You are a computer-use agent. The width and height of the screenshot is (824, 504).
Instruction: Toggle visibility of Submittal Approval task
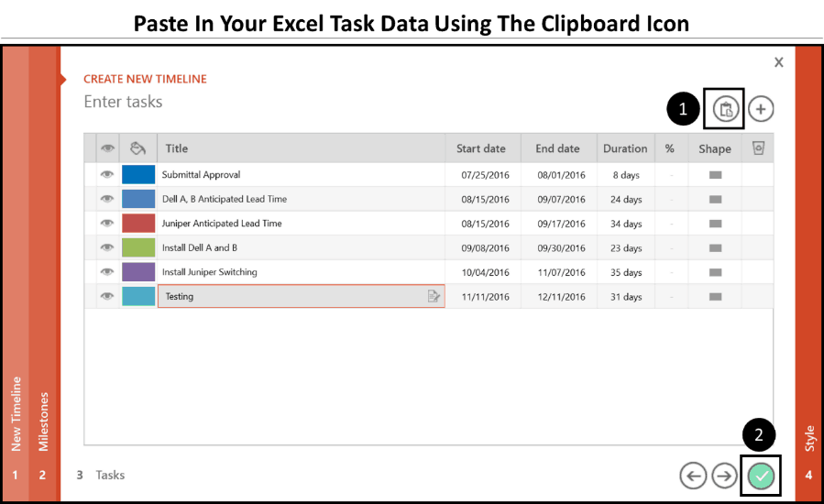(x=107, y=174)
